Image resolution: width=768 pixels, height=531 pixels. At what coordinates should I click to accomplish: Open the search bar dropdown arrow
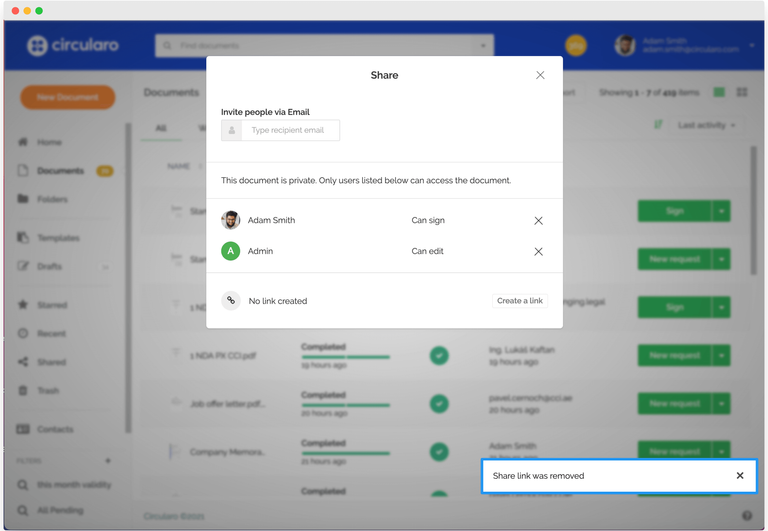[x=484, y=46]
